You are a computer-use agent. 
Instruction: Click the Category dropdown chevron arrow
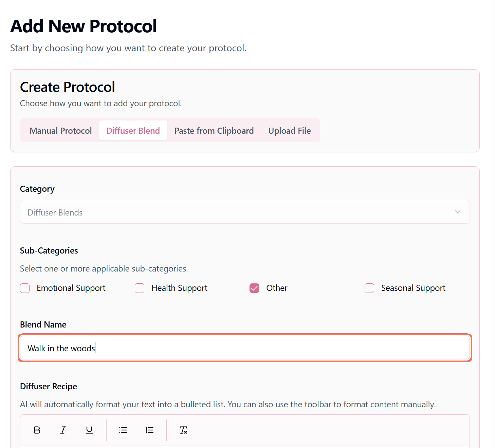(x=458, y=212)
